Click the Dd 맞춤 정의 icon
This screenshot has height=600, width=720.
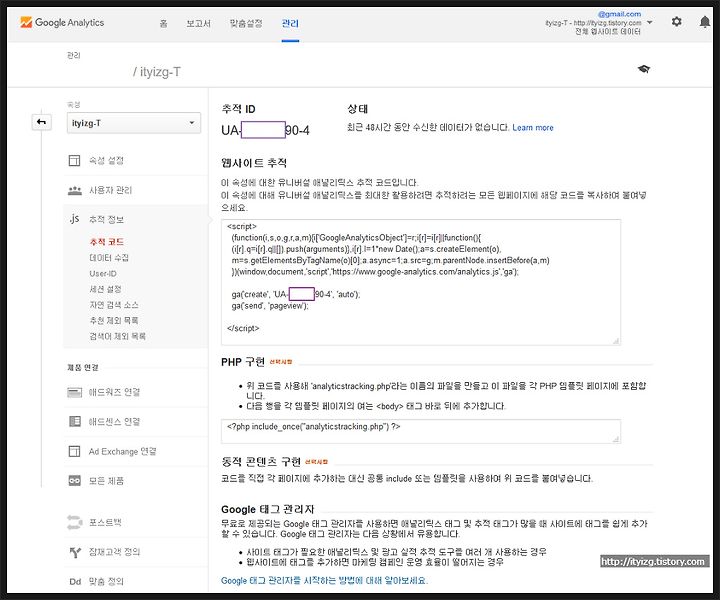point(75,582)
